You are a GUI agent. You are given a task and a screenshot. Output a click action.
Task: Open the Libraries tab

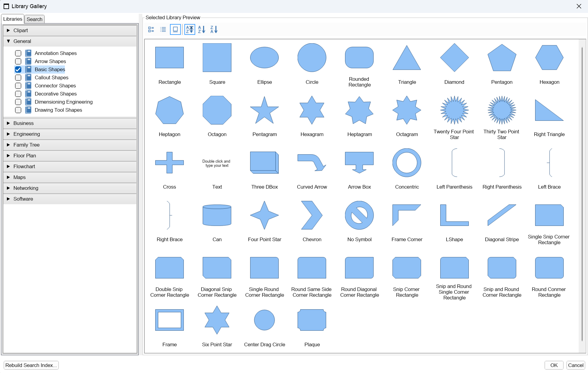click(x=13, y=19)
